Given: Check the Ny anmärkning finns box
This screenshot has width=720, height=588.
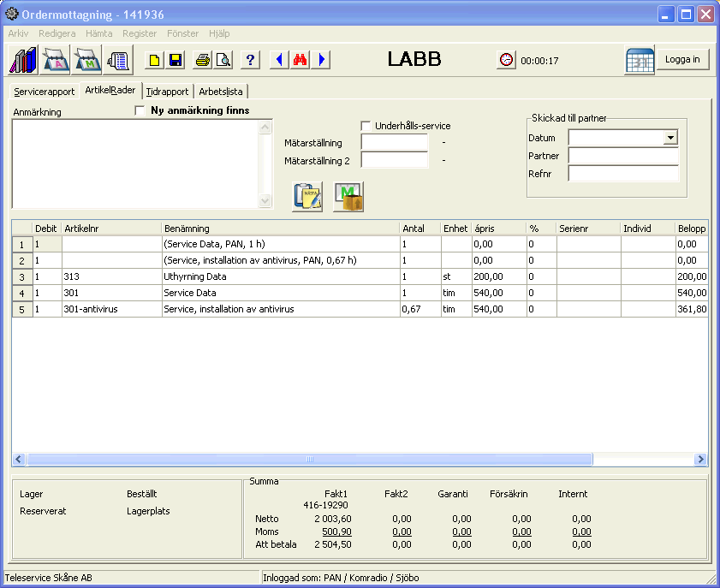Looking at the screenshot, I should (140, 110).
